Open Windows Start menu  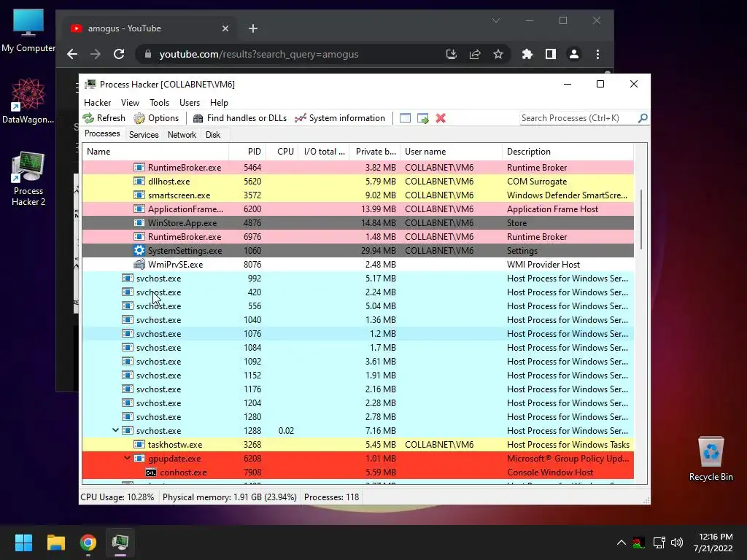pos(23,542)
